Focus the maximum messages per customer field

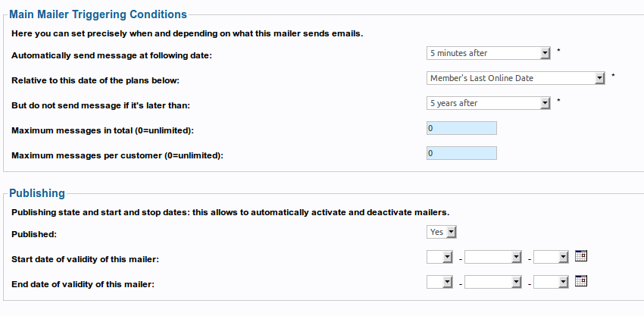pyautogui.click(x=461, y=153)
